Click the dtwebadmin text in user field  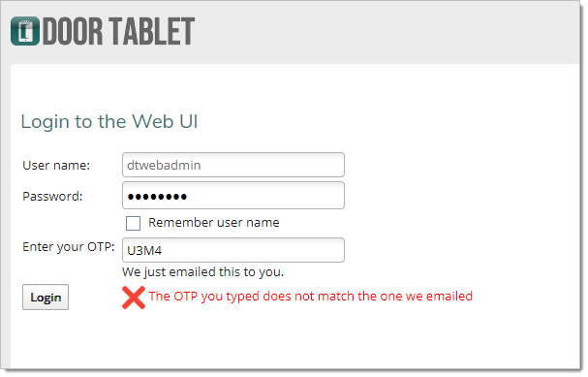[x=164, y=166]
